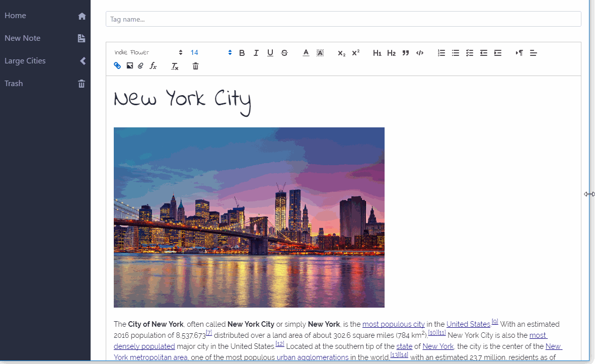
Task: Attach a file with the paperclip icon
Action: (141, 66)
